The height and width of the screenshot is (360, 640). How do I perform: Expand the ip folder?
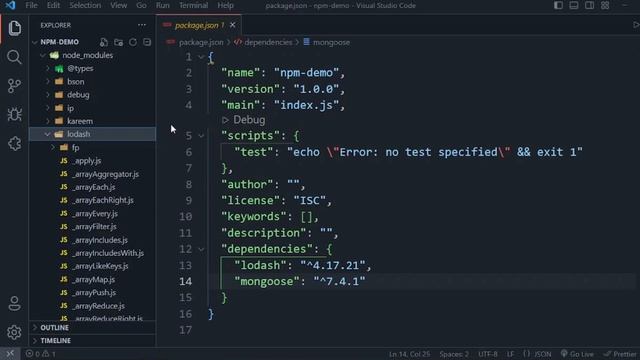pyautogui.click(x=48, y=108)
